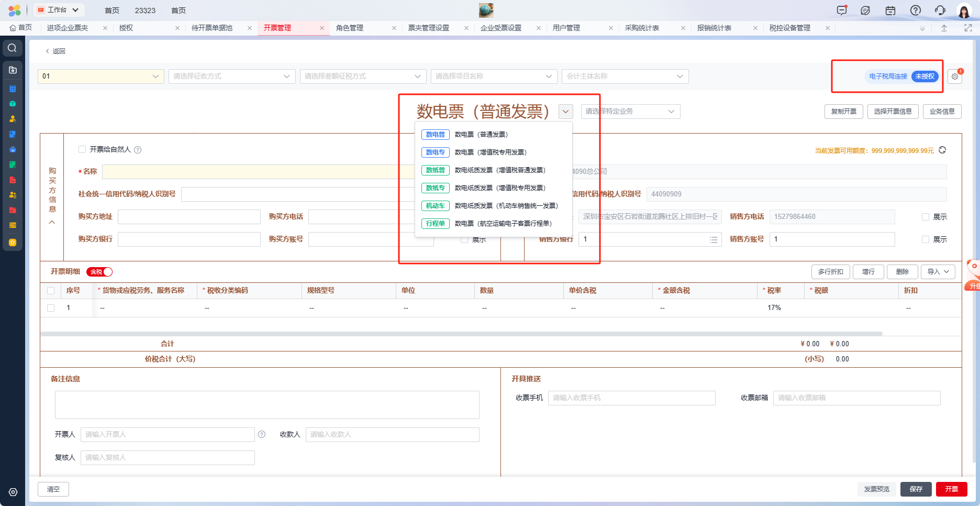Open 会计主体名称 dropdown

tap(625, 76)
